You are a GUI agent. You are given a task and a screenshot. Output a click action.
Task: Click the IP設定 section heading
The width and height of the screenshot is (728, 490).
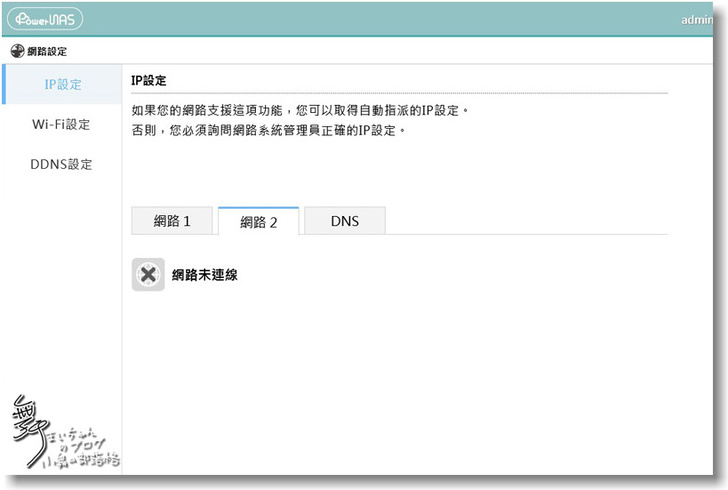tap(149, 80)
